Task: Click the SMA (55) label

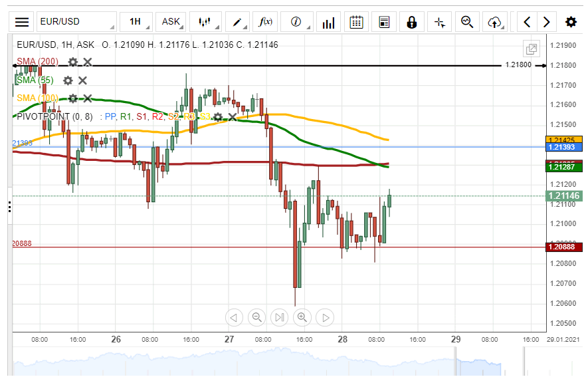Action: [x=35, y=80]
